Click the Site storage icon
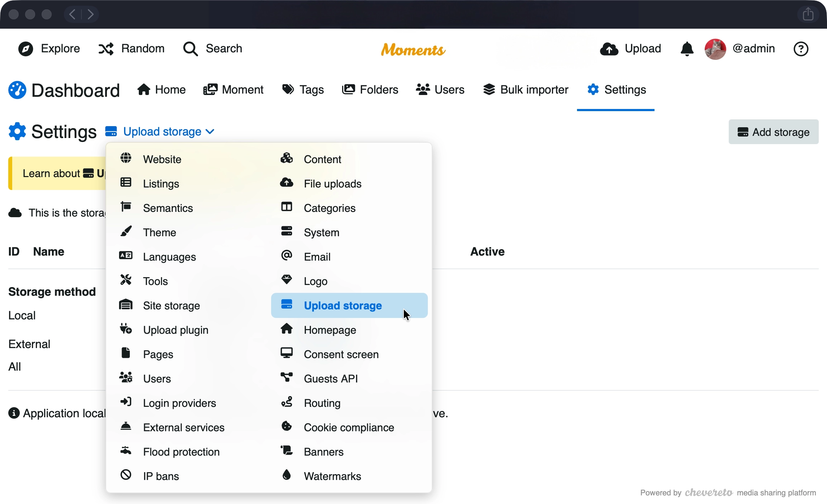This screenshot has height=504, width=827. pyautogui.click(x=126, y=304)
